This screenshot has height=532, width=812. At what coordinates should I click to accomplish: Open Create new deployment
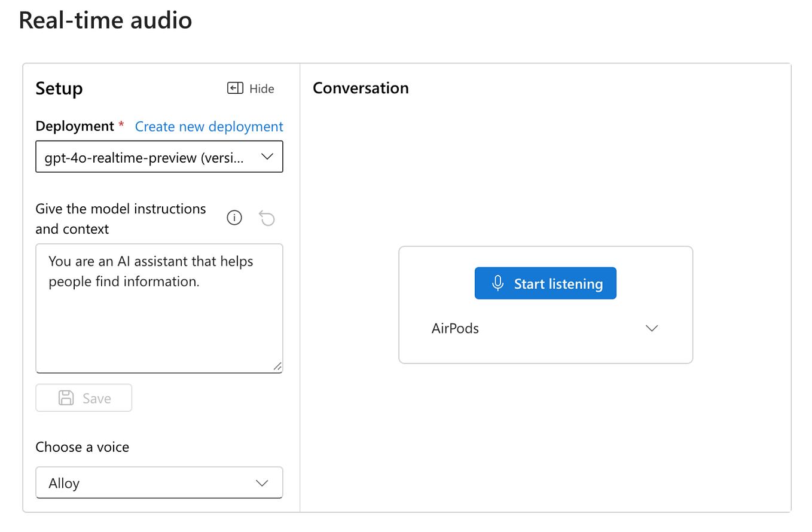pyautogui.click(x=209, y=126)
